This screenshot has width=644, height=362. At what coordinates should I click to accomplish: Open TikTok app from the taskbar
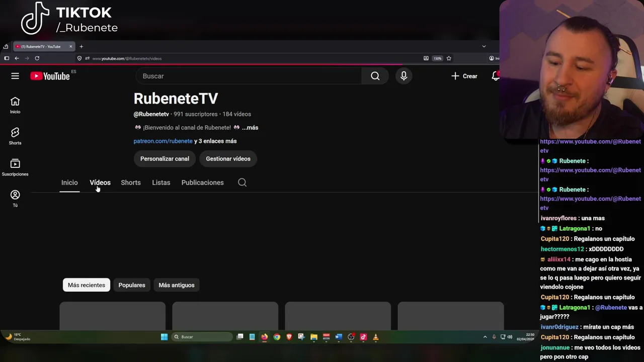click(x=363, y=337)
